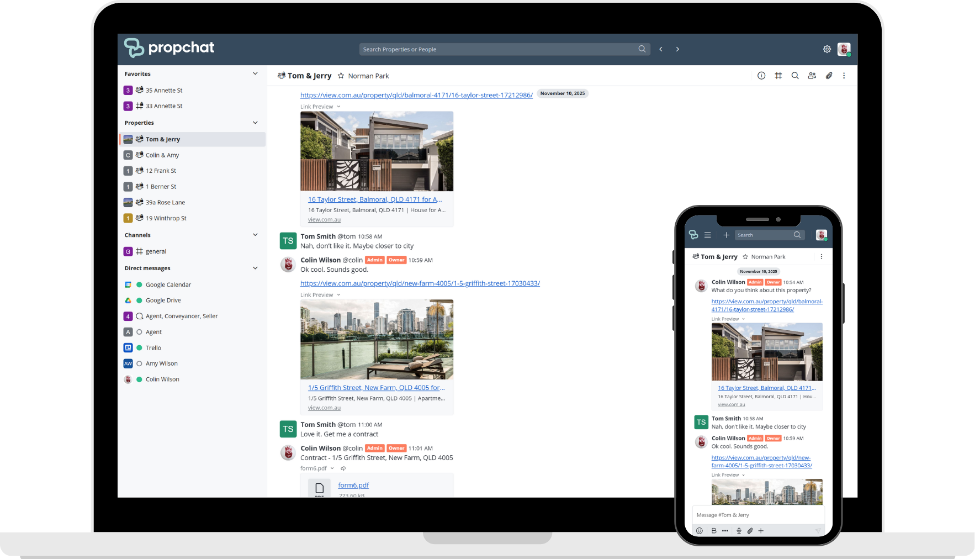This screenshot has width=980, height=559.
Task: Click the microphone icon in phone composer
Action: click(x=739, y=531)
